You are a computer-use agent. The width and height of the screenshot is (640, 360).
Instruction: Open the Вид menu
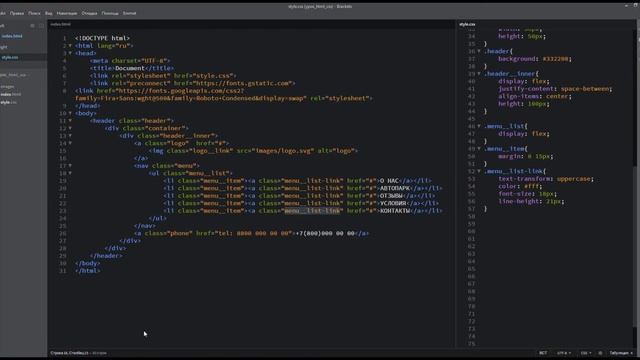49,13
